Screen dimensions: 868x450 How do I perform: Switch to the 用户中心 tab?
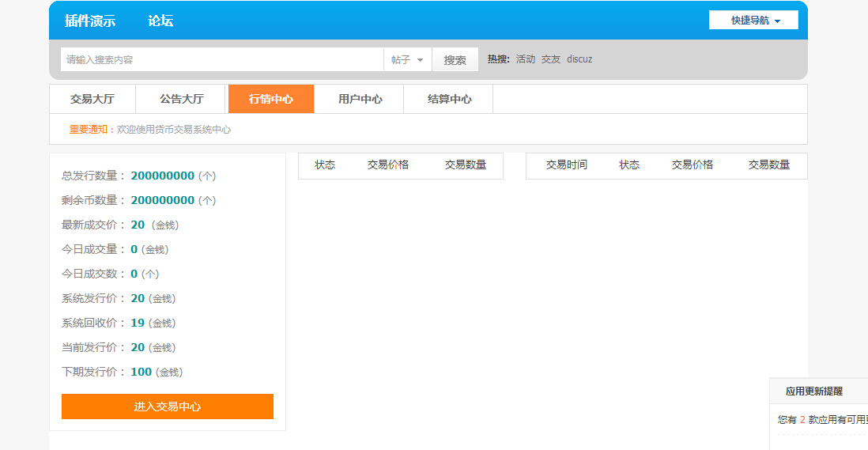[x=360, y=99]
